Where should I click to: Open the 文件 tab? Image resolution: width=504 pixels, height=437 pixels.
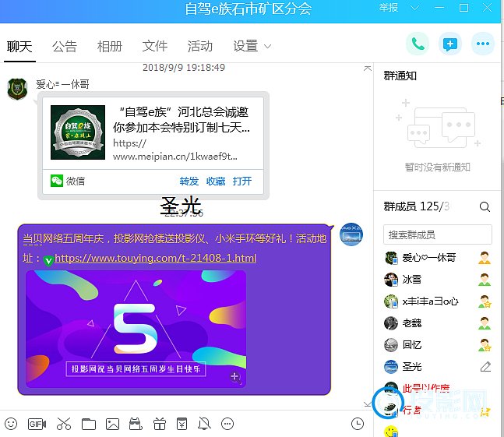pos(155,47)
